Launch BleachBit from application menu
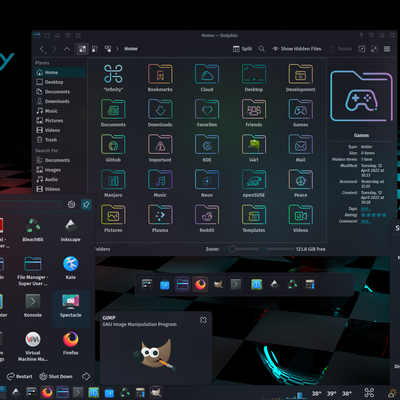The image size is (400, 400). click(x=33, y=230)
